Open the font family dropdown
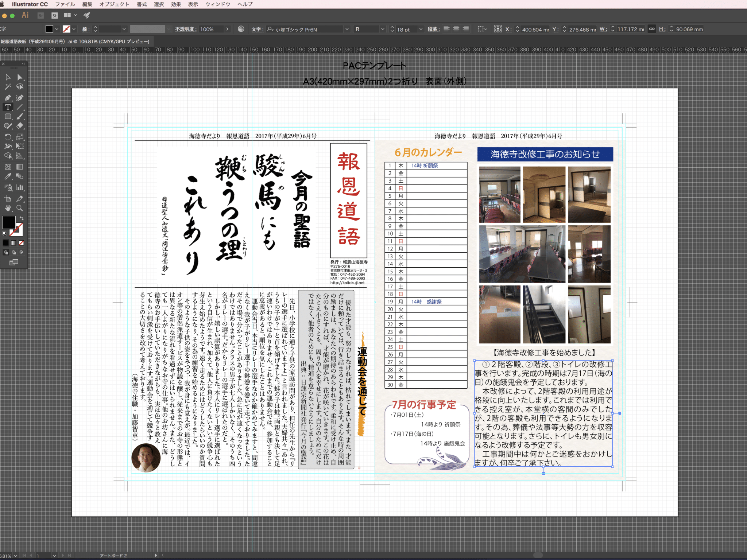Image resolution: width=747 pixels, height=560 pixels. [x=347, y=29]
